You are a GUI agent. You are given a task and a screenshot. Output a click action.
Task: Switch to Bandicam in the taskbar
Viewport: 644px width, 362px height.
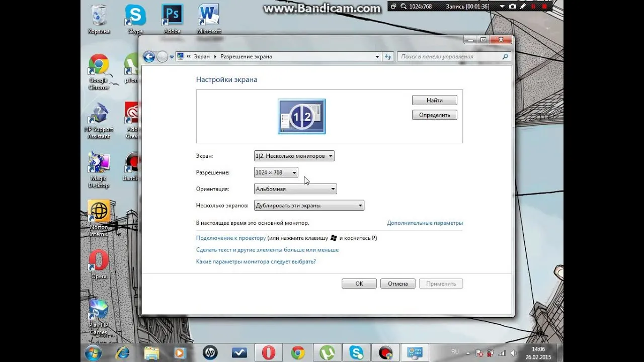386,353
